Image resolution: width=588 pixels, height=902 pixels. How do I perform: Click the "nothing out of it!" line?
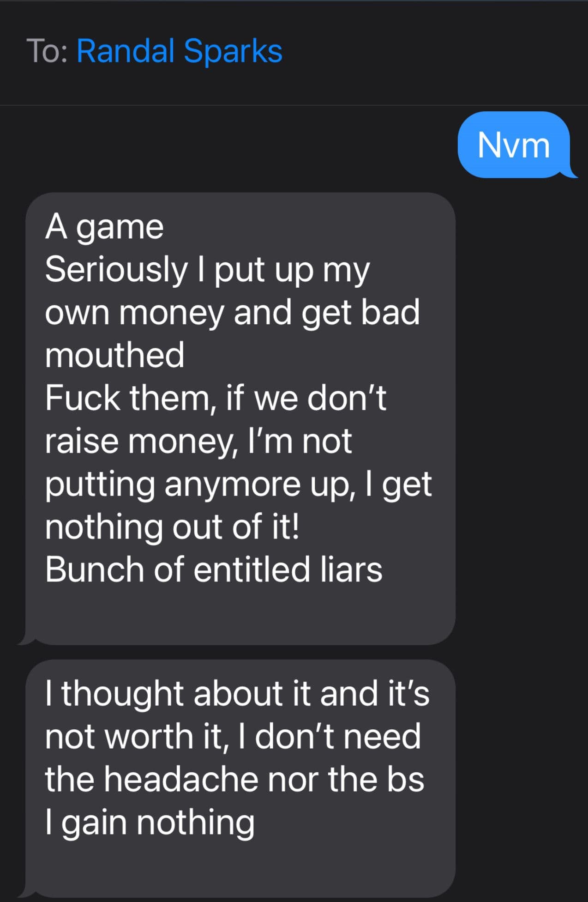[172, 527]
